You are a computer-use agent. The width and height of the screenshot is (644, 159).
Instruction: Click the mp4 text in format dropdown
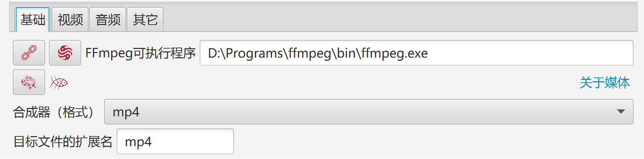tap(126, 112)
